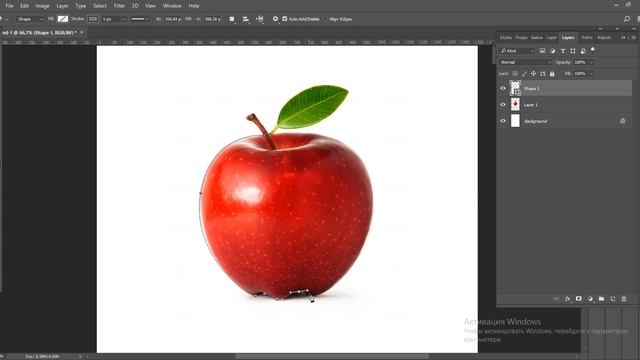Viewport: 640px width, 360px height.
Task: Open the Window menu
Action: click(172, 6)
